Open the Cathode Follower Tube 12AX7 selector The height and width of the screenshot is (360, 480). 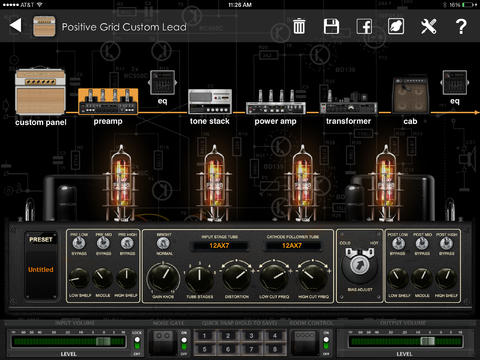click(292, 246)
